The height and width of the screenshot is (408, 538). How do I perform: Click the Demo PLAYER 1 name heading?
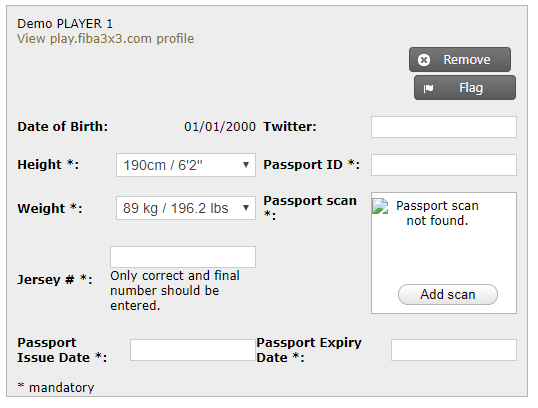click(65, 24)
